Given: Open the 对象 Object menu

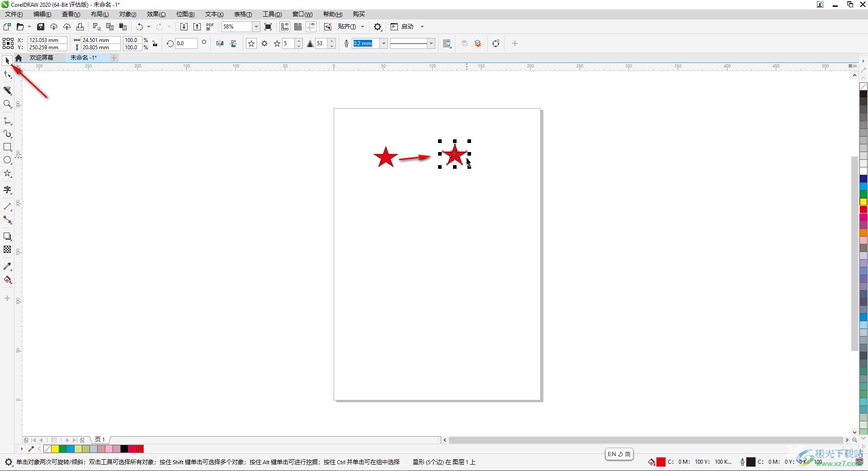Looking at the screenshot, I should (x=127, y=14).
